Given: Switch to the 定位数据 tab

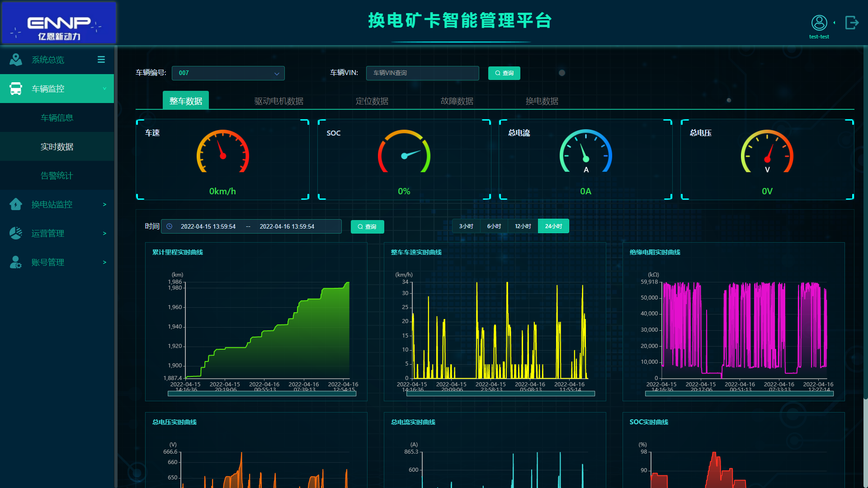Looking at the screenshot, I should [x=372, y=101].
